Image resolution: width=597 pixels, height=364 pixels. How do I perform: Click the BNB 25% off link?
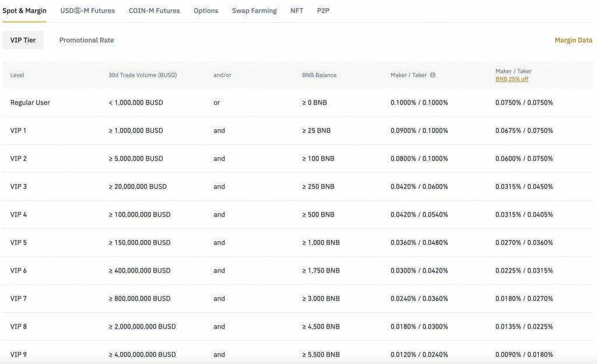512,79
